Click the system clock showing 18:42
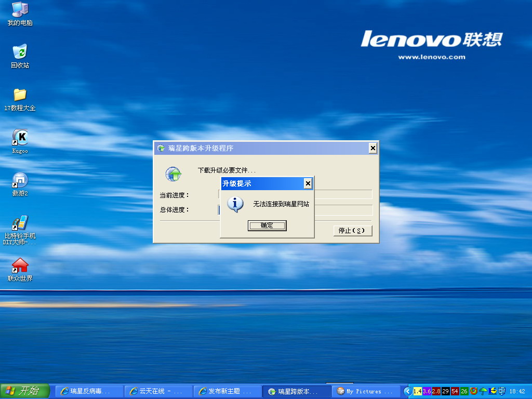Viewport: 532px width, 399px height. point(517,391)
